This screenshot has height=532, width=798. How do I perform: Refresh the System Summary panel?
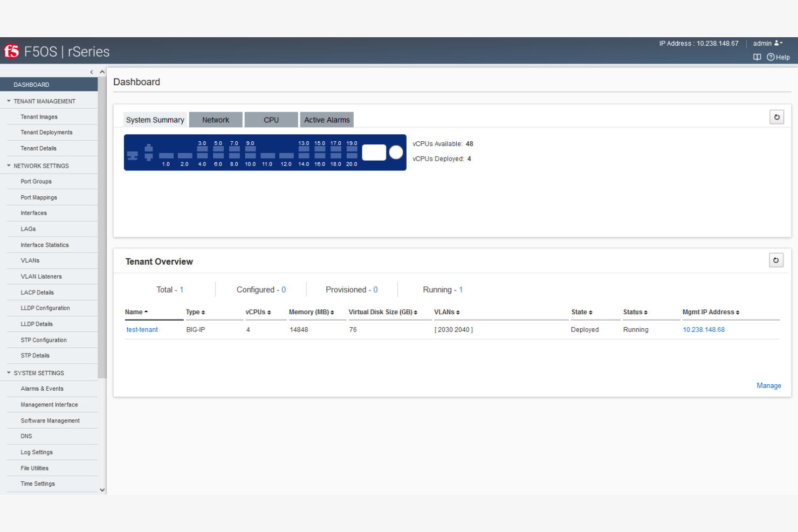coord(776,117)
